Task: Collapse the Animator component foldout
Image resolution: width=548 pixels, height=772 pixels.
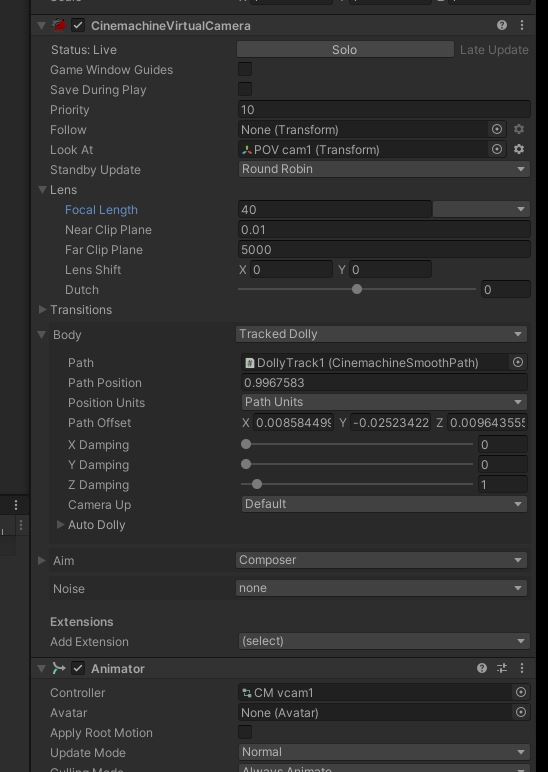Action: (x=42, y=669)
